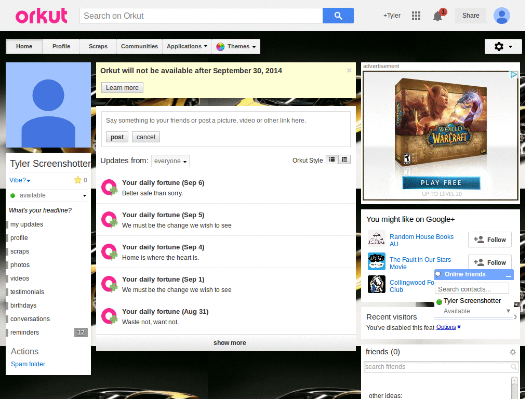
Task: Click the Sep 5 fortune icon
Action: [x=109, y=220]
